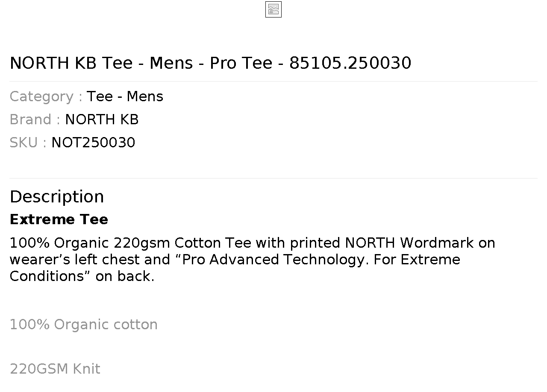Click the 100% Organic cotton feature line
547x392 pixels.
tap(84, 325)
